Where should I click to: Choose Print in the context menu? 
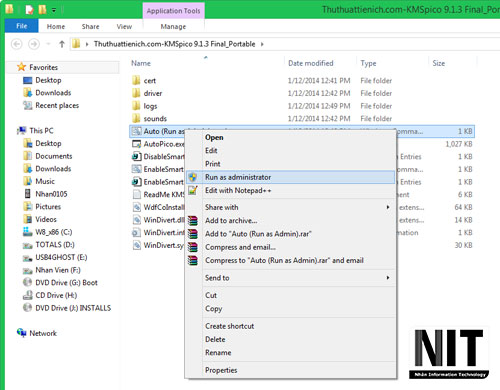click(x=290, y=164)
